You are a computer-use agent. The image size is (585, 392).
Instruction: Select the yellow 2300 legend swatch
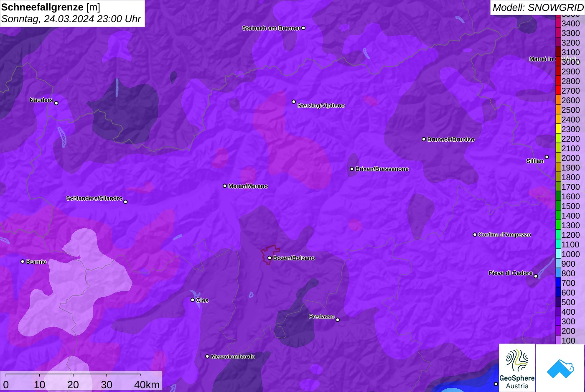558,129
